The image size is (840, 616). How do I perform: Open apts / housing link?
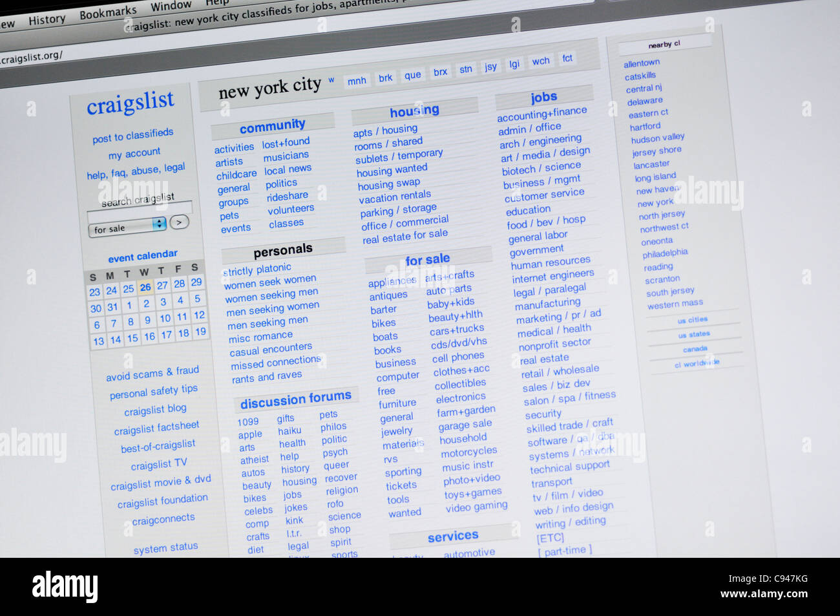385,131
